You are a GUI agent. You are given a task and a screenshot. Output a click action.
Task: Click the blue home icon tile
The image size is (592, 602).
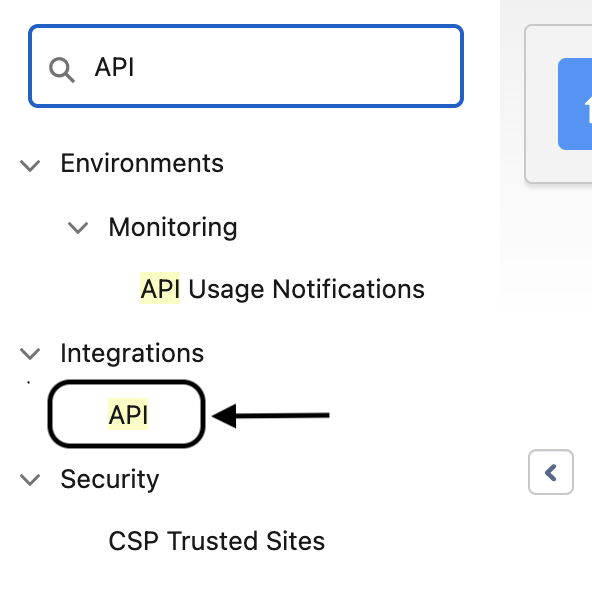[575, 104]
